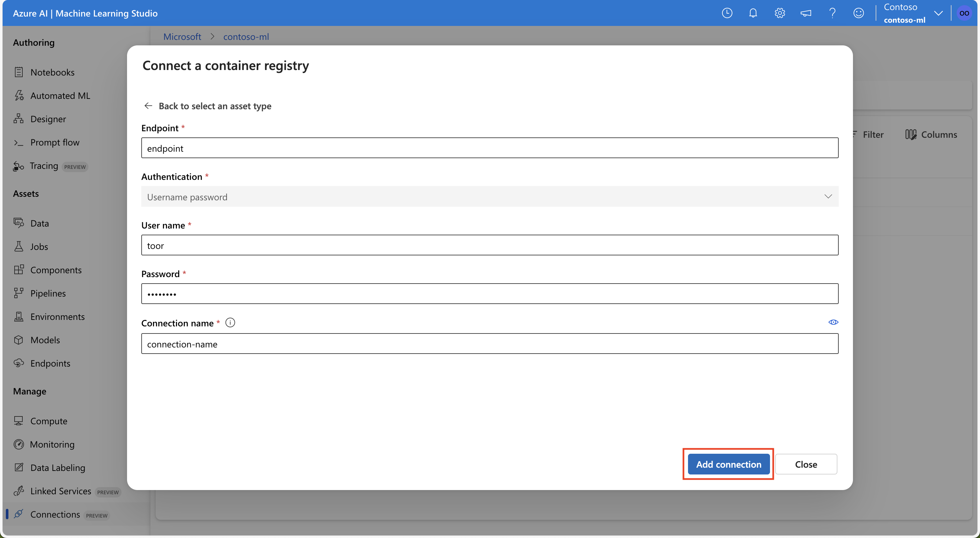Click the Azure AI settings gear icon
This screenshot has width=980, height=538.
pyautogui.click(x=780, y=13)
